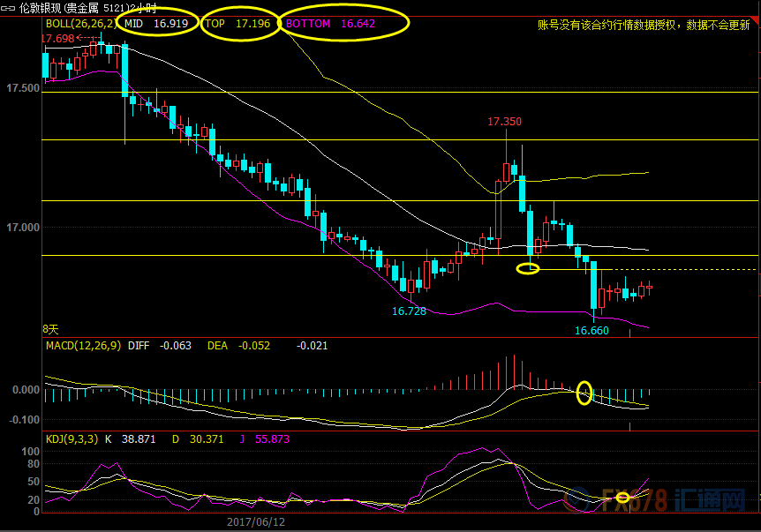Click the yellow data authorization warning text

tap(644, 25)
